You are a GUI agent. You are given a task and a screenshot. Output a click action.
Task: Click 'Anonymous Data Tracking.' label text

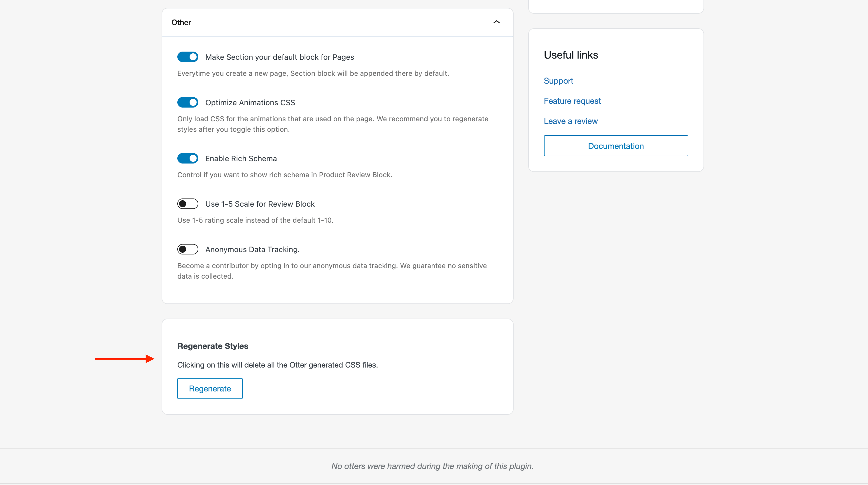tap(252, 249)
